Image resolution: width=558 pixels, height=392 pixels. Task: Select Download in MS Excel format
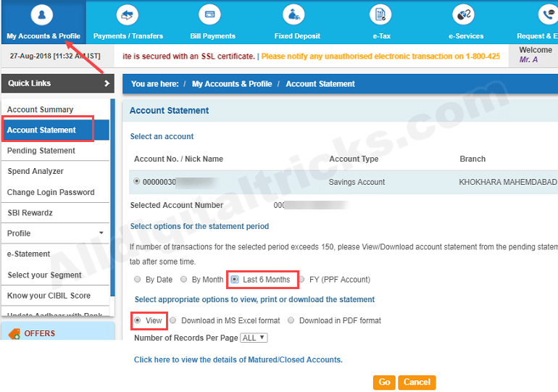point(173,320)
